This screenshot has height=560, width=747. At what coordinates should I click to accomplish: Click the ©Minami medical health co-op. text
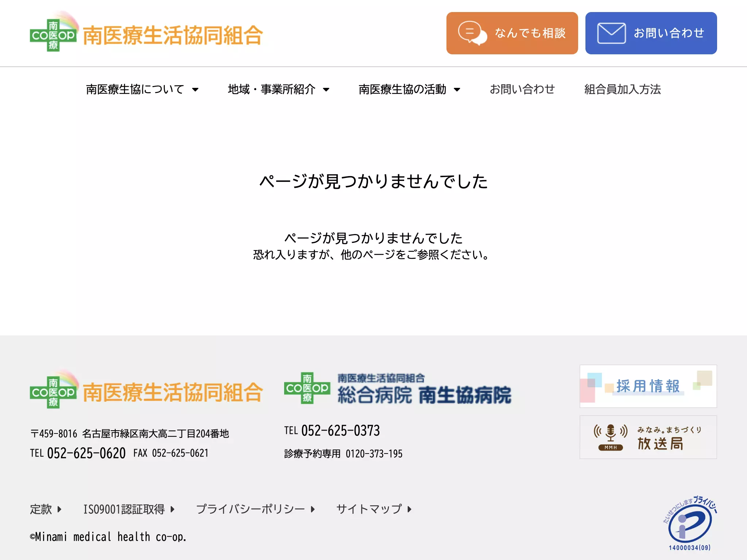coord(108,537)
